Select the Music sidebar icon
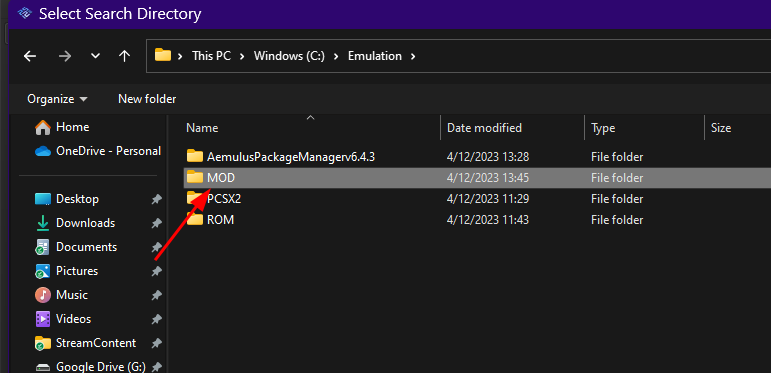The width and height of the screenshot is (771, 373). click(x=43, y=295)
